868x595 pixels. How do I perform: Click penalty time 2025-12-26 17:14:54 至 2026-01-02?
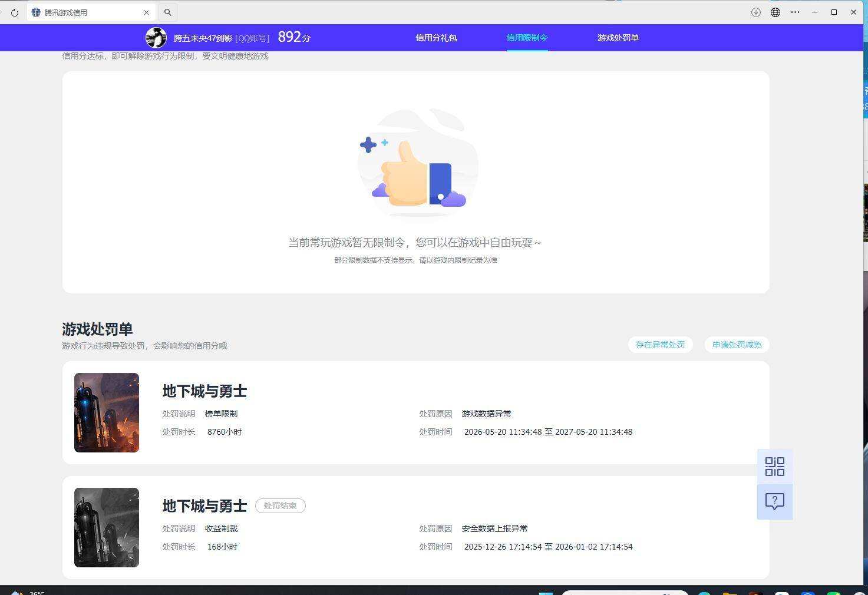[x=548, y=547]
